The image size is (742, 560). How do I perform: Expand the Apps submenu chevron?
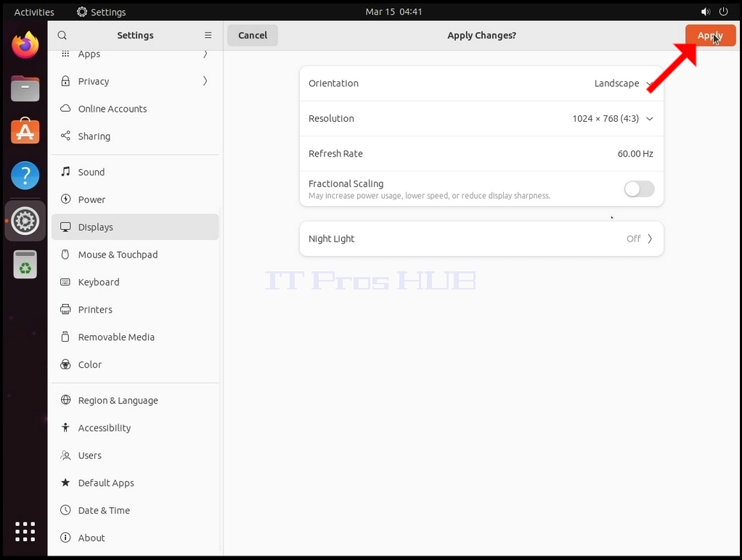(x=205, y=54)
